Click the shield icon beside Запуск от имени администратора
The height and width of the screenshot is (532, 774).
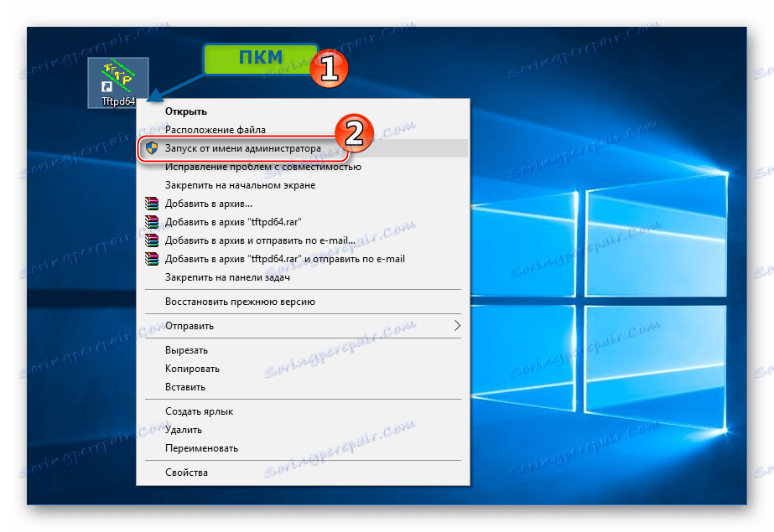(x=152, y=148)
